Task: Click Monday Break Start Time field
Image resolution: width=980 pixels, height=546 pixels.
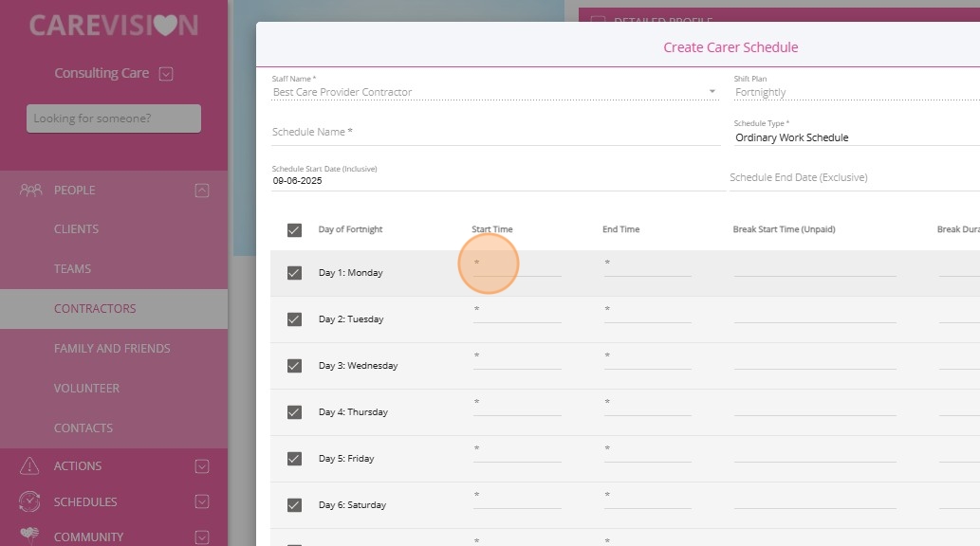Action: [x=815, y=268]
